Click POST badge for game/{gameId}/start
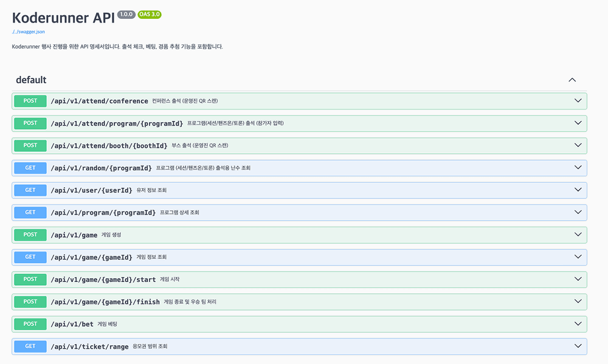 coord(30,280)
